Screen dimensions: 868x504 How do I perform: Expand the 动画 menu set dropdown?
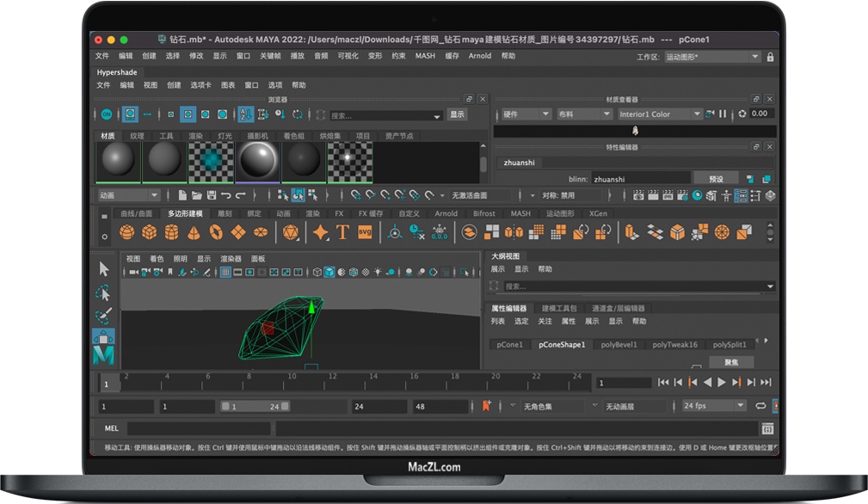129,196
